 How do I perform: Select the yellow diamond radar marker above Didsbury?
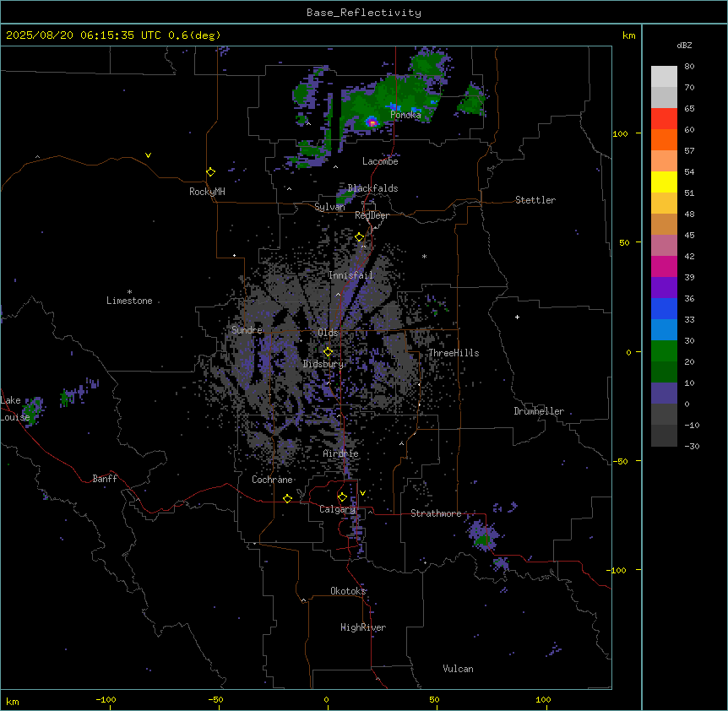tap(328, 352)
